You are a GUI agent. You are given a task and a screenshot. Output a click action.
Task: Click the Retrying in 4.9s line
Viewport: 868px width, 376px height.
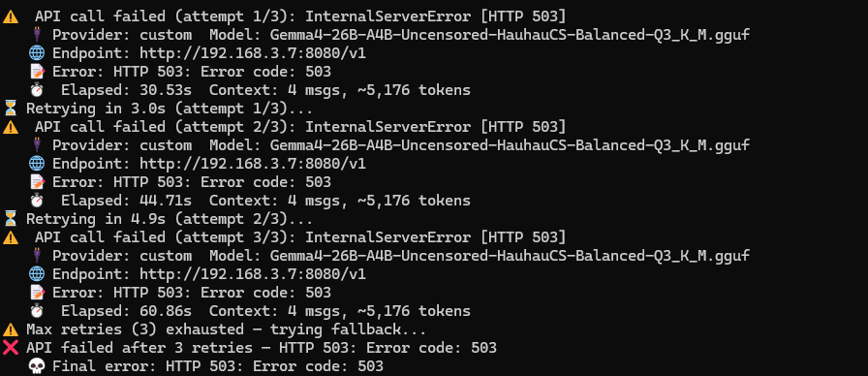pyautogui.click(x=170, y=219)
